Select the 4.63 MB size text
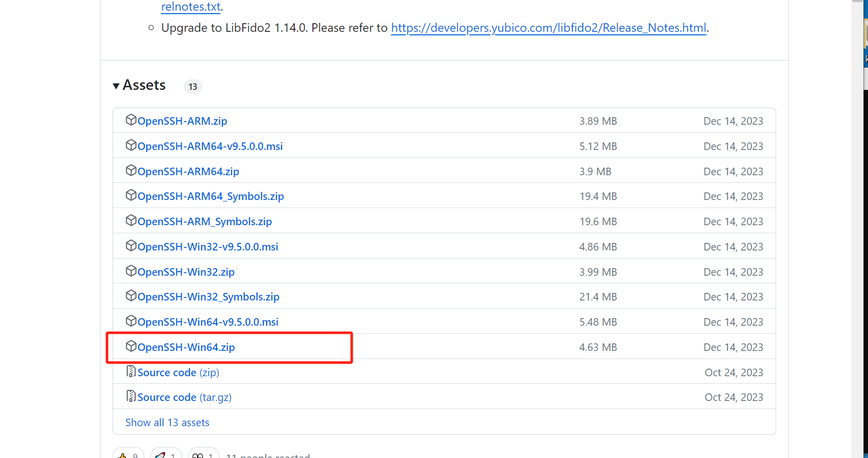The image size is (868, 458). coord(598,347)
